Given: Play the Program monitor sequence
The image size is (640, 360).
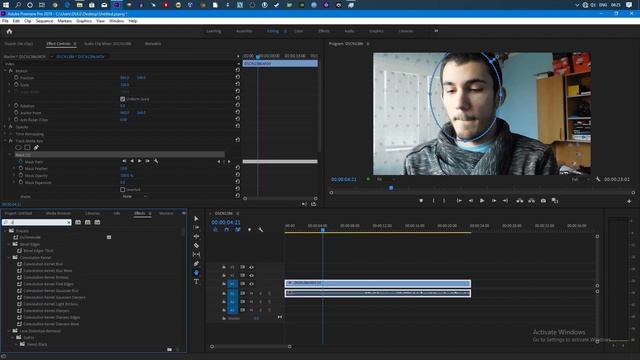Looking at the screenshot, I should click(482, 201).
